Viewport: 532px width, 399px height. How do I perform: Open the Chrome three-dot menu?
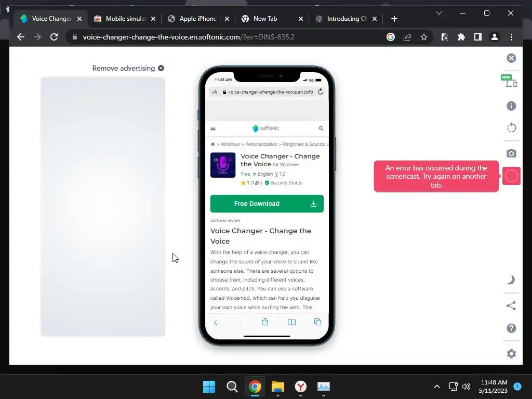(511, 37)
